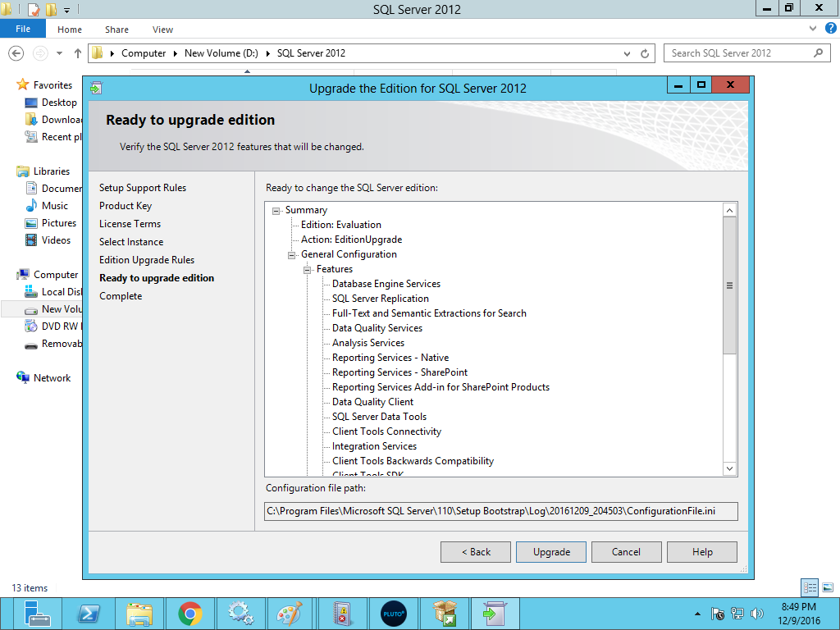Select Full-Text and Semantic Extractions item

click(x=429, y=313)
